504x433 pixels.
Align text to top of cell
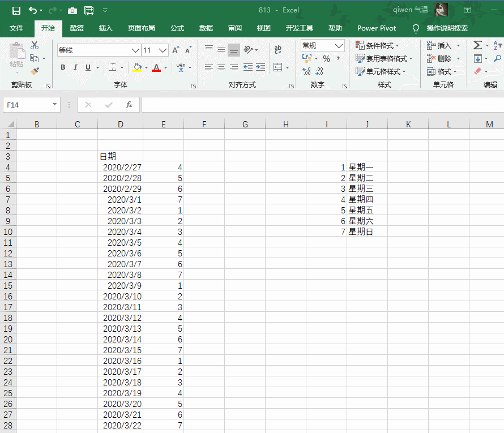pyautogui.click(x=209, y=49)
